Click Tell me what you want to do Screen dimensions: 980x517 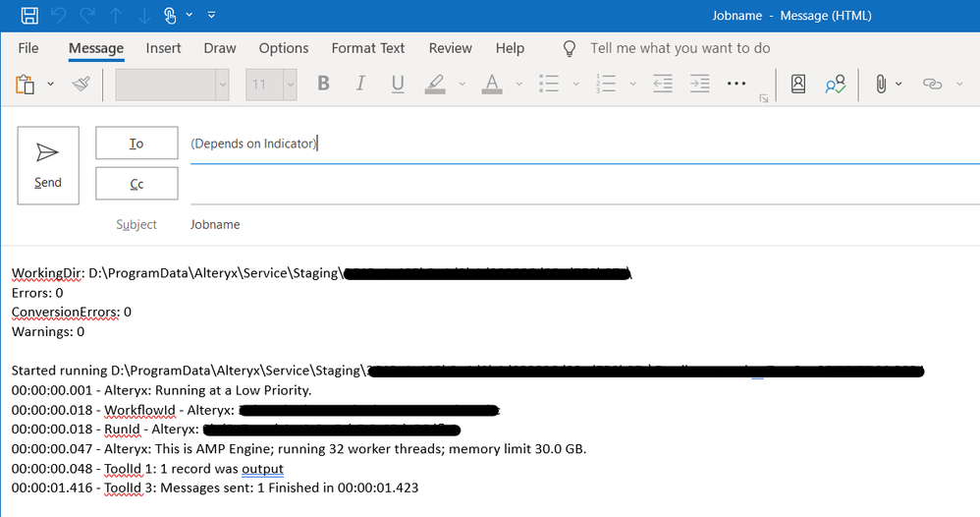(680, 48)
